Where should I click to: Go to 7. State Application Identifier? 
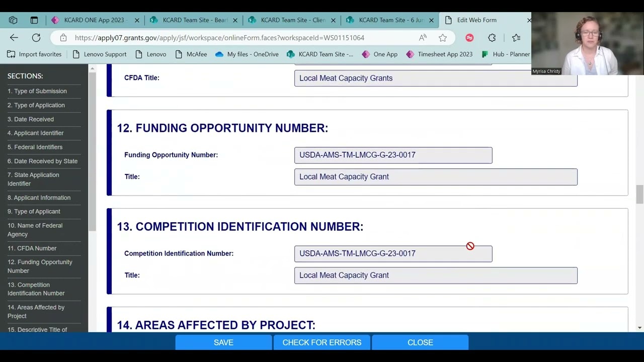click(33, 179)
